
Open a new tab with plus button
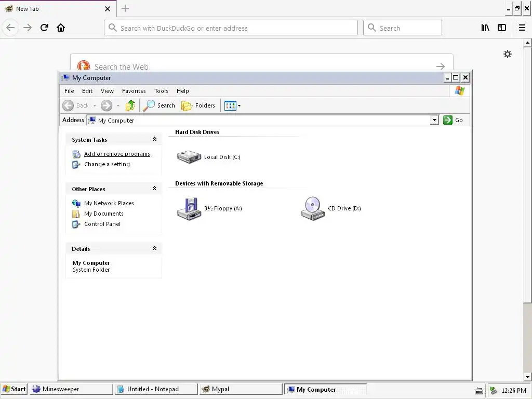125,8
